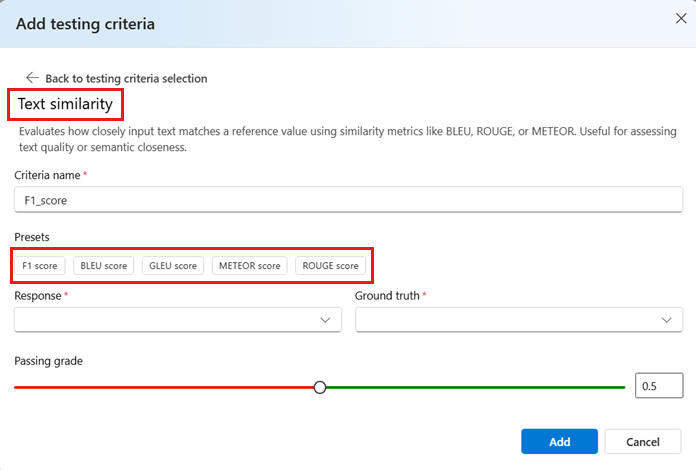
Task: Close the Add testing criteria dialog
Action: pos(681,18)
